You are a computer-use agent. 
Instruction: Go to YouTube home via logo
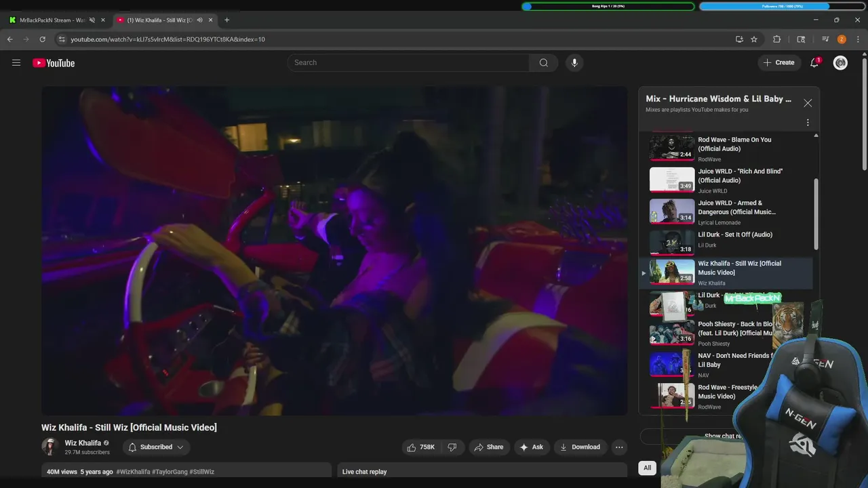pos(54,63)
